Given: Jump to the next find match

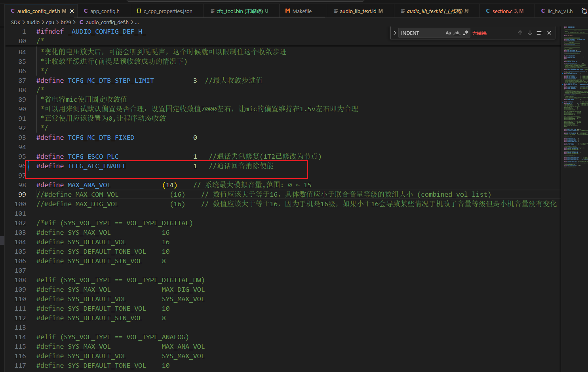Looking at the screenshot, I should coord(530,33).
